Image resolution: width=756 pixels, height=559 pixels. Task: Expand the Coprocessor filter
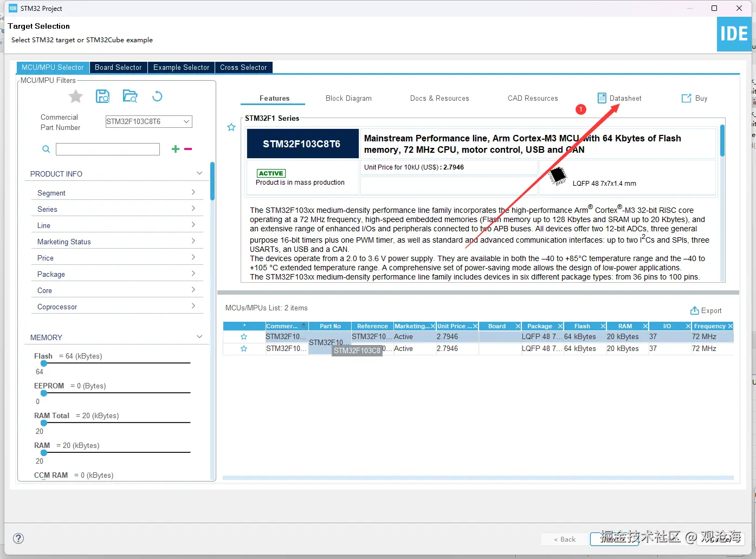coord(117,307)
